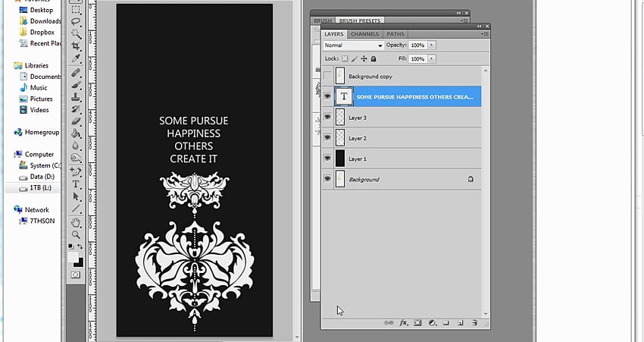Click the Fill 100% field
Screen dimensions: 644x342
418,59
